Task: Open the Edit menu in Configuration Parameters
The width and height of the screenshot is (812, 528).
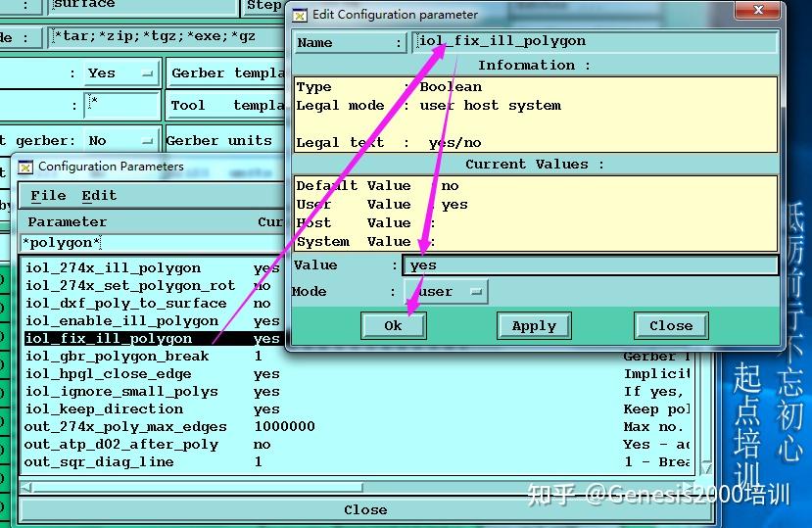Action: 99,196
